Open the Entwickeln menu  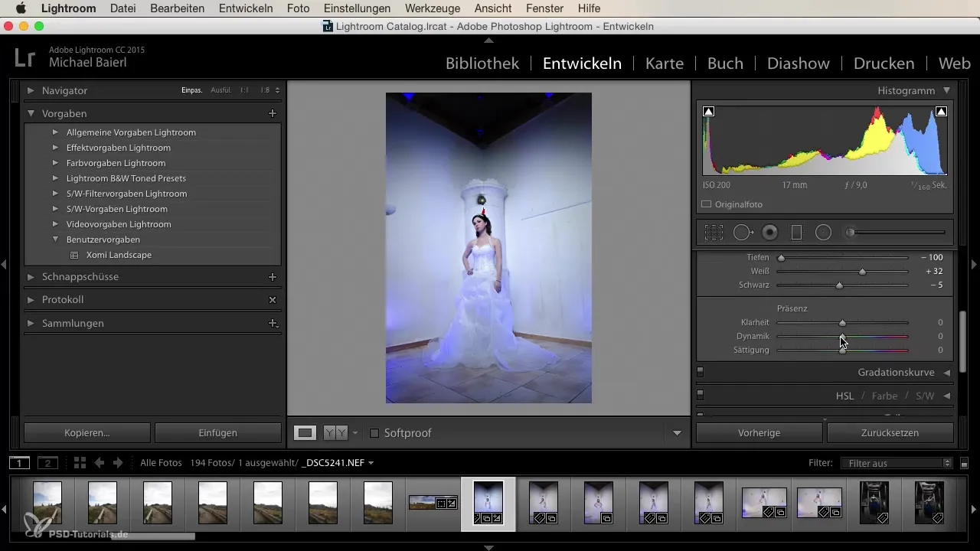pyautogui.click(x=246, y=8)
